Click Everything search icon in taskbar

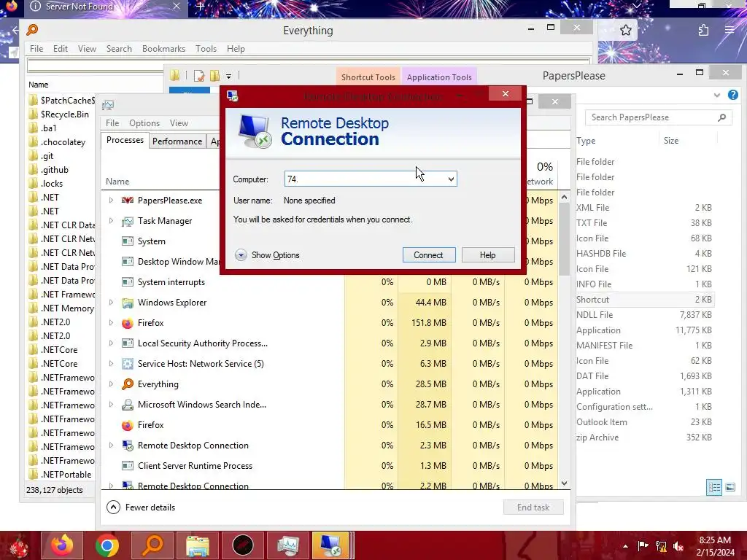coord(152,545)
